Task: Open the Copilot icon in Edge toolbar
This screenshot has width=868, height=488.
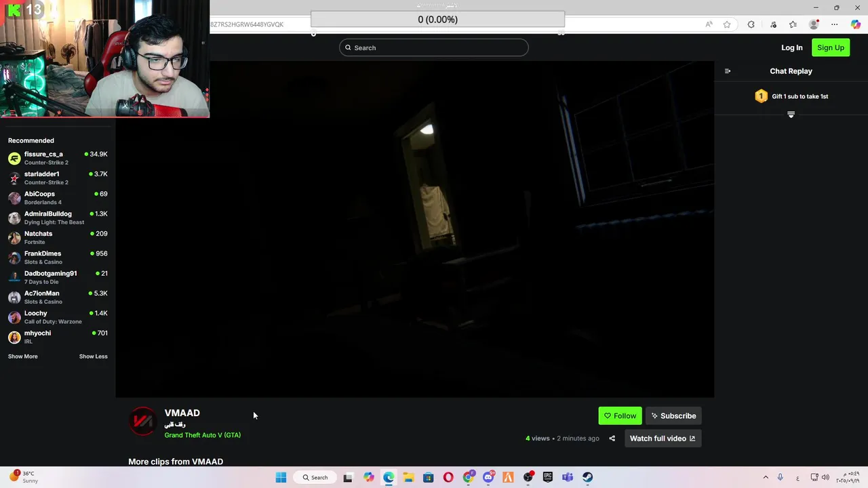Action: (856, 24)
